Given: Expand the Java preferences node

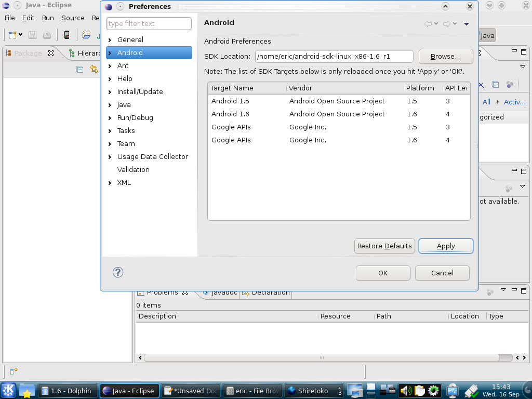Looking at the screenshot, I should [110, 105].
